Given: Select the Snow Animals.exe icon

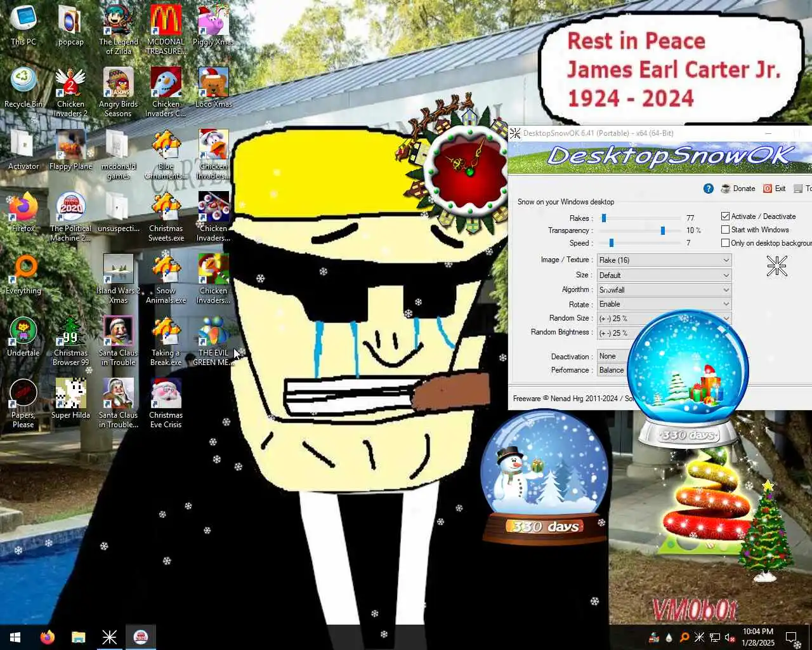Looking at the screenshot, I should (x=166, y=279).
